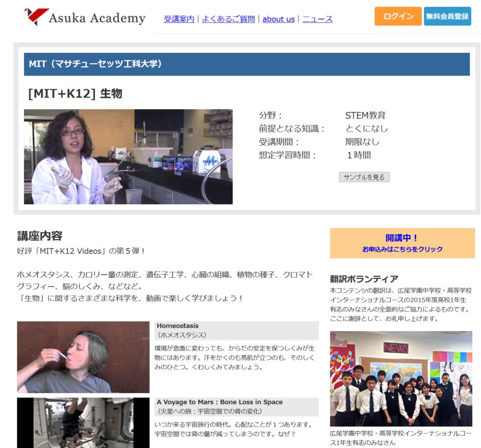The image size is (481, 448).
Task: Click the とくになし prerequisite value
Action: (x=367, y=128)
